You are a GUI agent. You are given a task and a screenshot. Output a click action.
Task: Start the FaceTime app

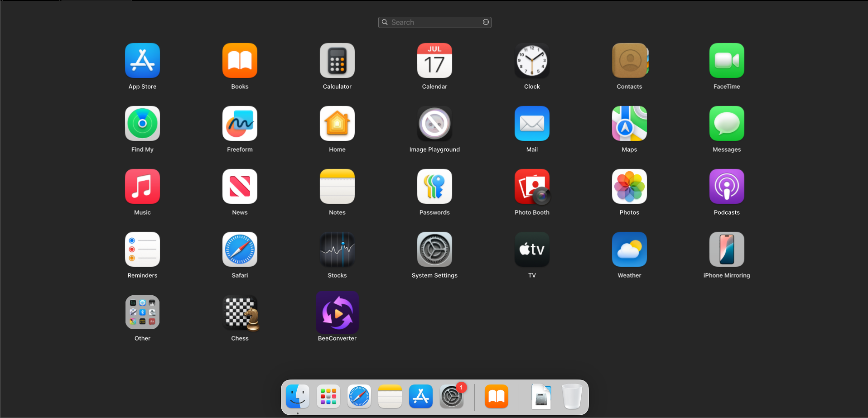tap(727, 61)
